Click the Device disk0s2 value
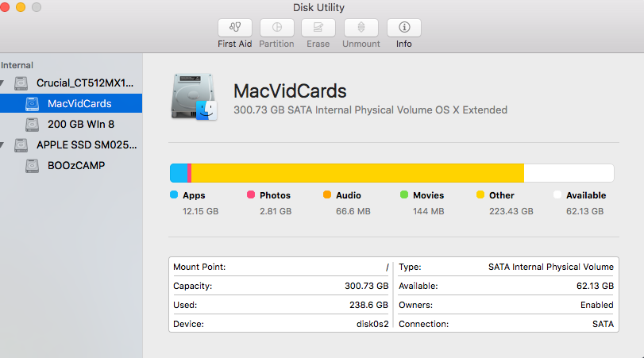Viewport: 644px width, 358px height. [x=372, y=324]
